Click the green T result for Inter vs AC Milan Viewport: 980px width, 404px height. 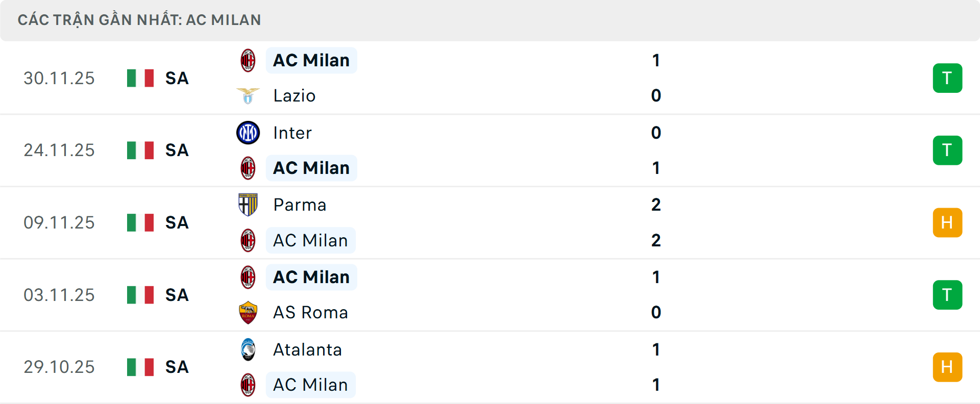(x=947, y=150)
